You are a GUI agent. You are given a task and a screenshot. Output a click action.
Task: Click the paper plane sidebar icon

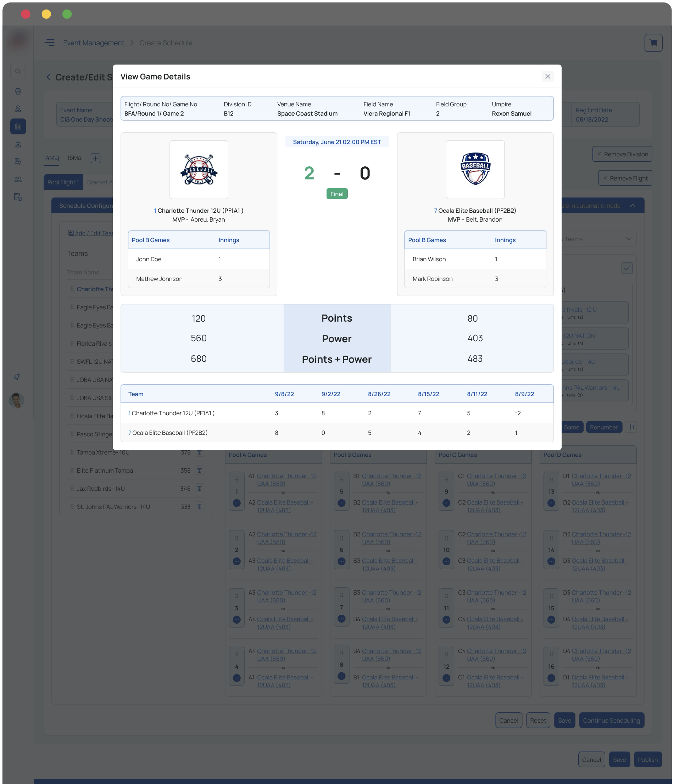(17, 377)
